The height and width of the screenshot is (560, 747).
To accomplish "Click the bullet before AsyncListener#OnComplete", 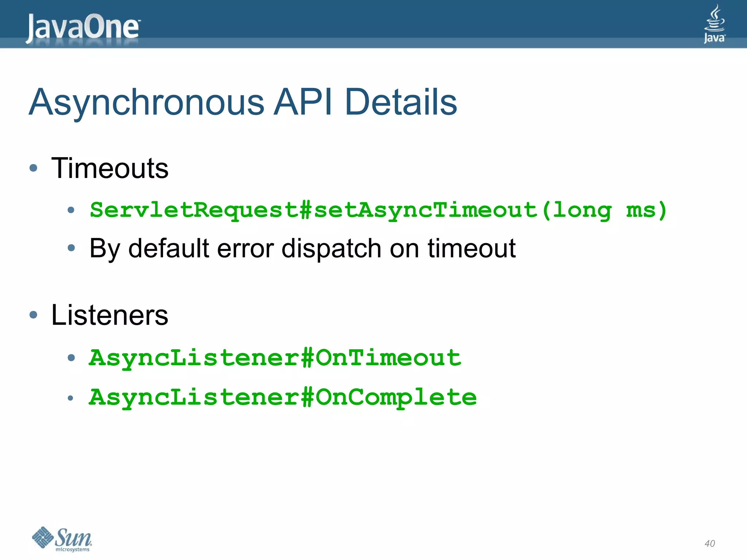I will pos(71,398).
